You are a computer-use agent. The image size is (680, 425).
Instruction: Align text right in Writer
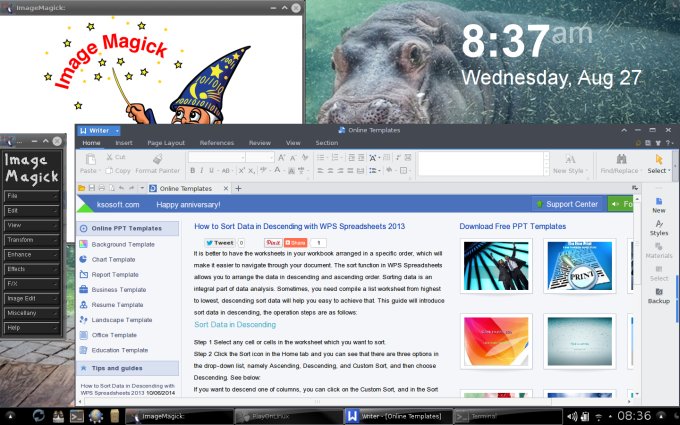pos(340,171)
